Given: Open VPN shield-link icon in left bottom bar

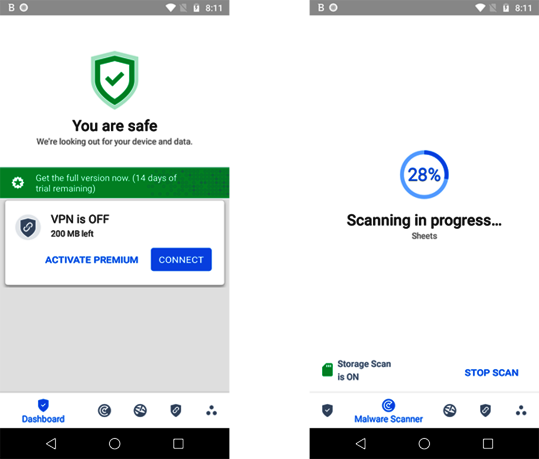Looking at the screenshot, I should pyautogui.click(x=176, y=411).
